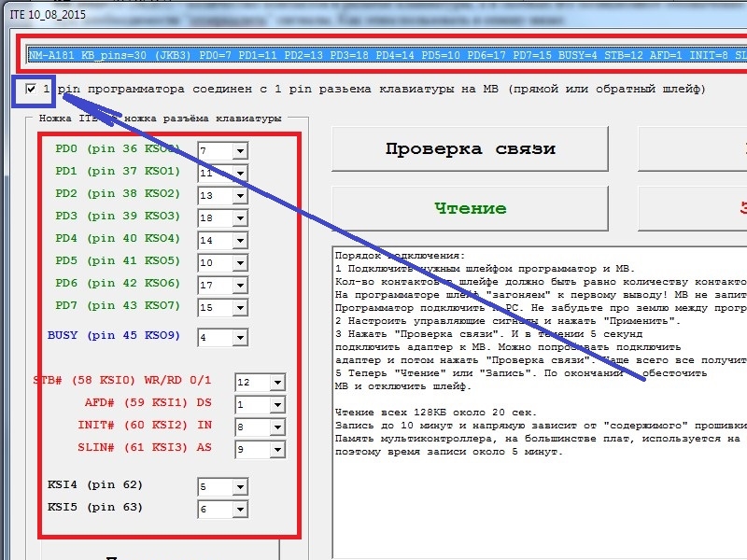The width and height of the screenshot is (747, 560).
Task: Click the line 'Чтение всех 128КБ около 20 сек.'
Action: [436, 413]
